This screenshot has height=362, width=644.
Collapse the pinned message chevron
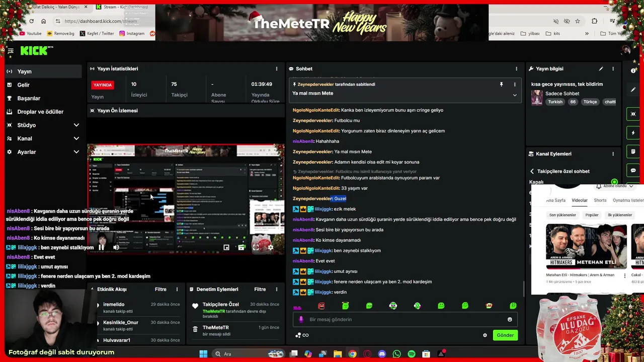[514, 95]
